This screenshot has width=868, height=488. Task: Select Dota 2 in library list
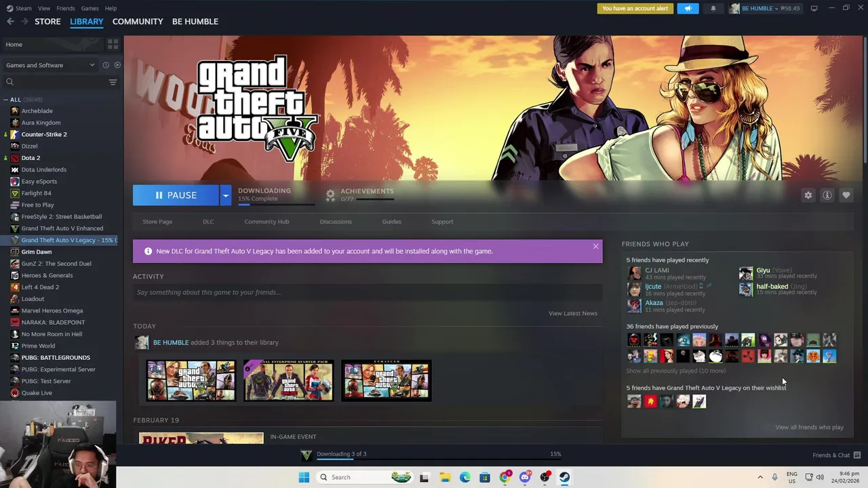pyautogui.click(x=30, y=158)
